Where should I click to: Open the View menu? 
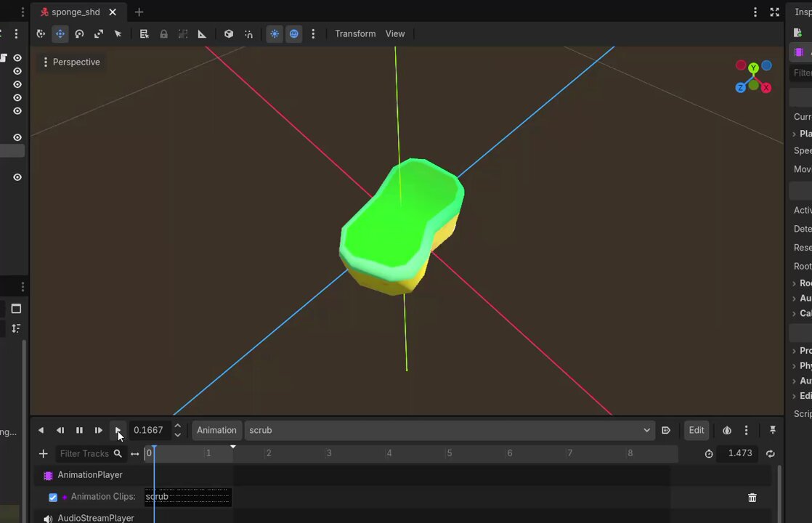395,33
